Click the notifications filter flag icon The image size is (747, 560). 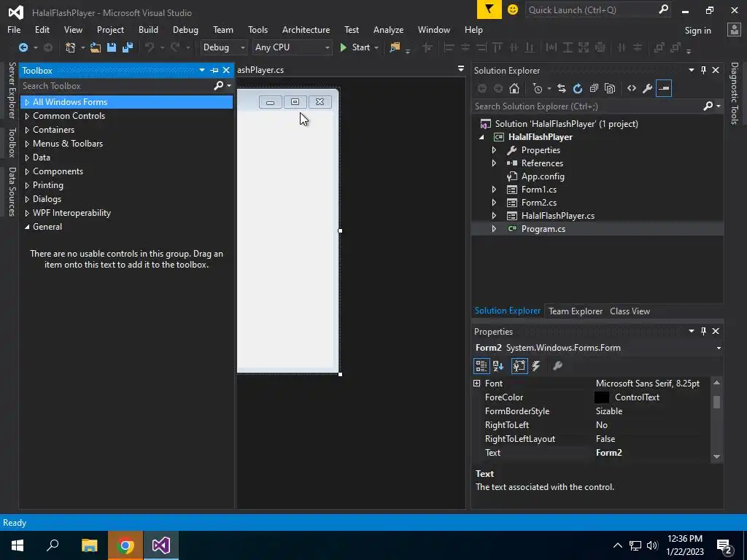pos(489,9)
